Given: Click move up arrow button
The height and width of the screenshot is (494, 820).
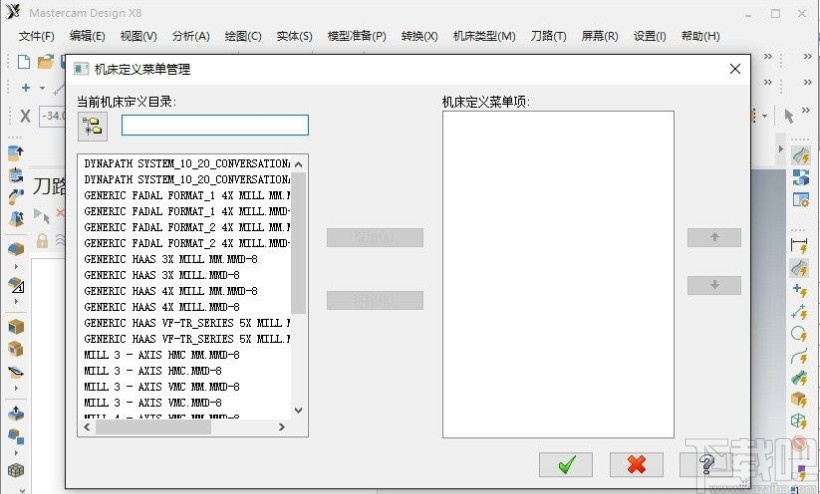Looking at the screenshot, I should 714,237.
